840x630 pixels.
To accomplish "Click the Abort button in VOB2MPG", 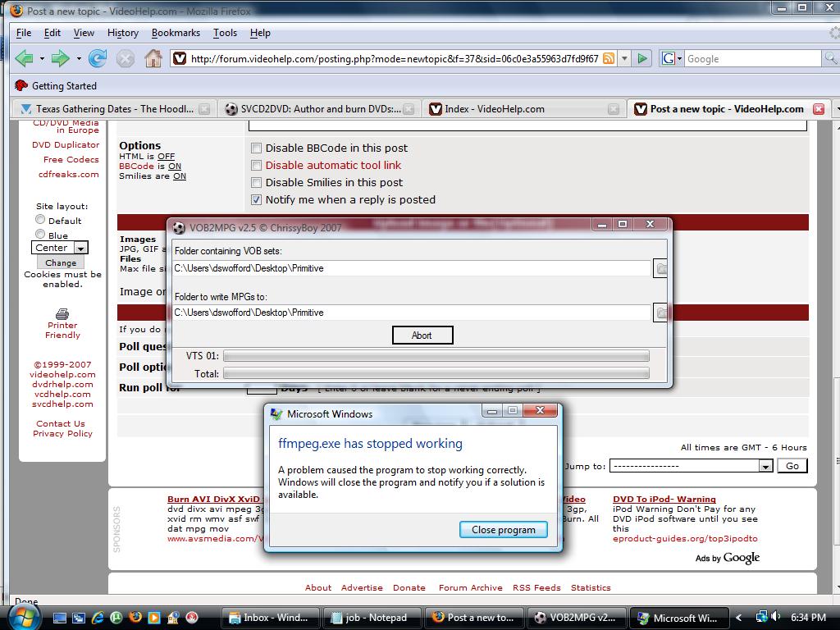I will pos(422,336).
